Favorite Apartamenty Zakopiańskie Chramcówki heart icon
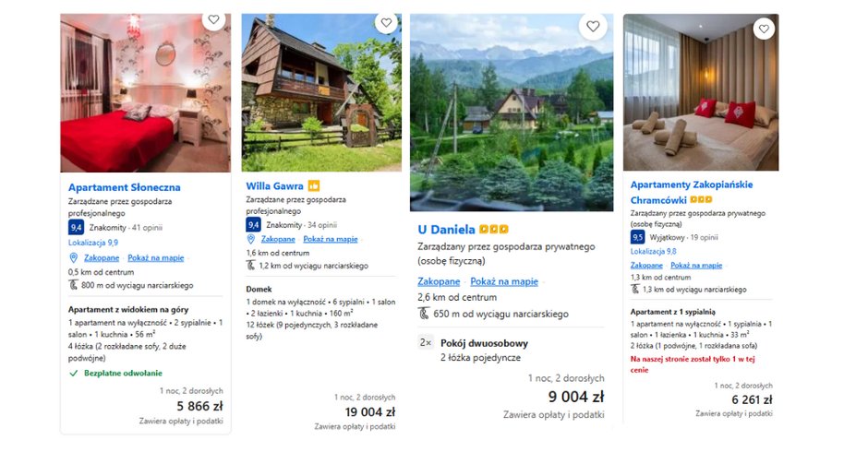 pos(763,29)
